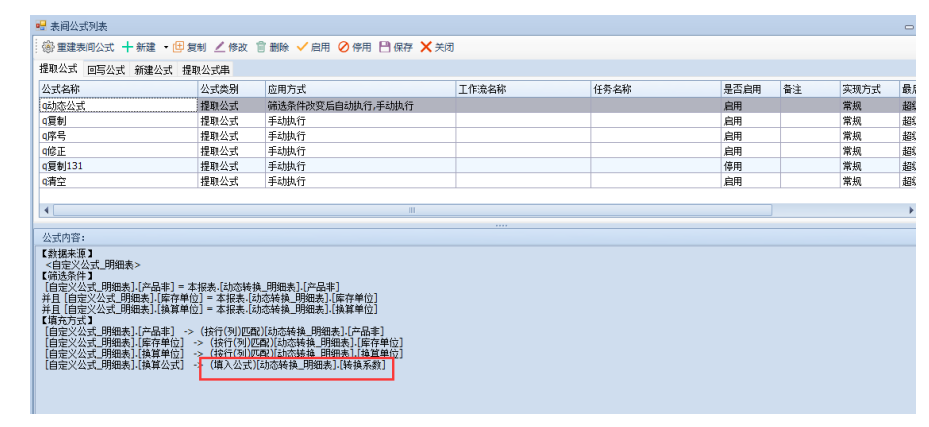The width and height of the screenshot is (929, 427).
Task: Click the green plus 新建 icon
Action: [x=127, y=47]
